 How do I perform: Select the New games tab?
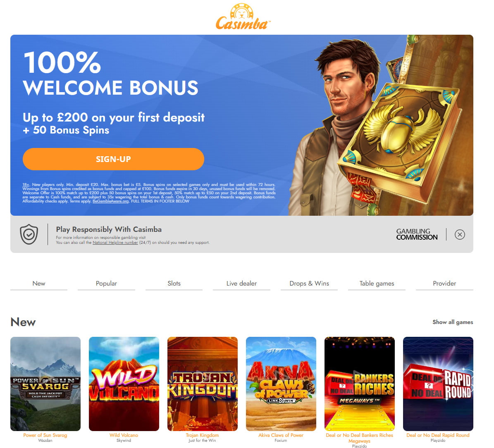(39, 284)
